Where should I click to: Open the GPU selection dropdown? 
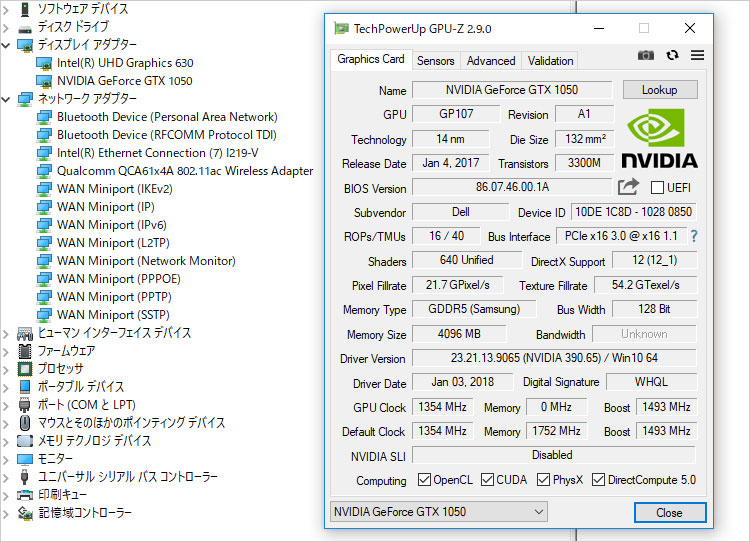coord(439,512)
